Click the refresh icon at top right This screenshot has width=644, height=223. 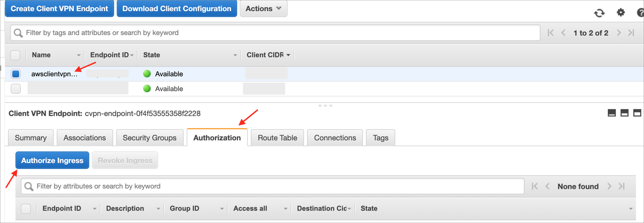coord(599,13)
